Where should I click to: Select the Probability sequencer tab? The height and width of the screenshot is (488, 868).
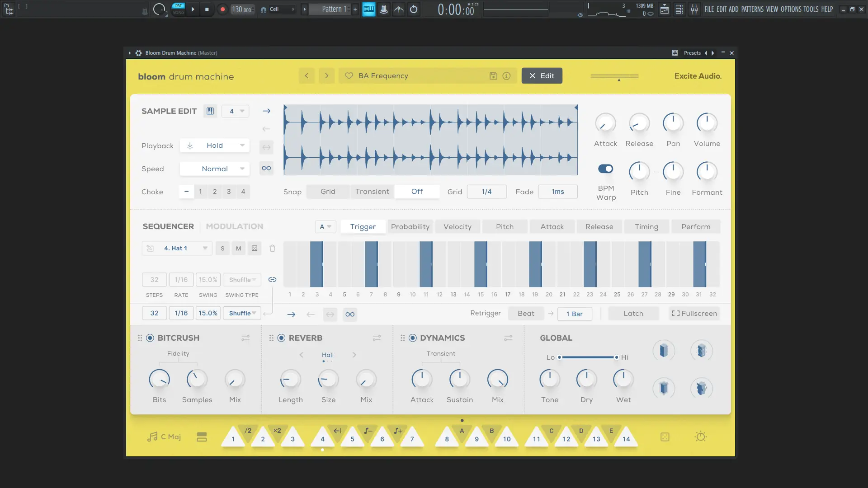click(x=410, y=227)
